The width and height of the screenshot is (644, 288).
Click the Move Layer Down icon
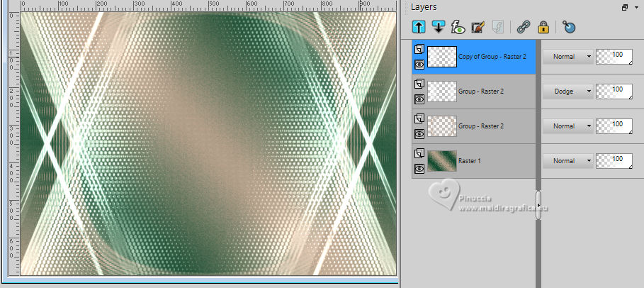coord(439,27)
